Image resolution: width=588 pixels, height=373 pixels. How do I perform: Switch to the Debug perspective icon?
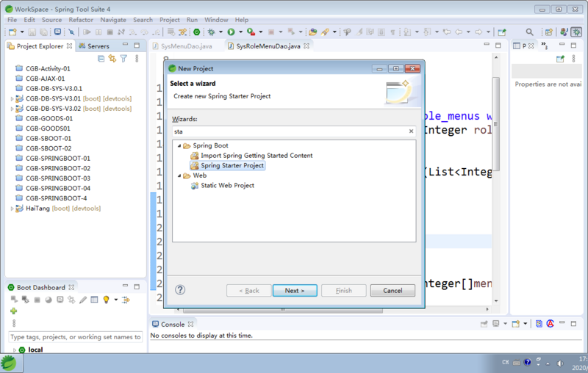click(x=576, y=32)
